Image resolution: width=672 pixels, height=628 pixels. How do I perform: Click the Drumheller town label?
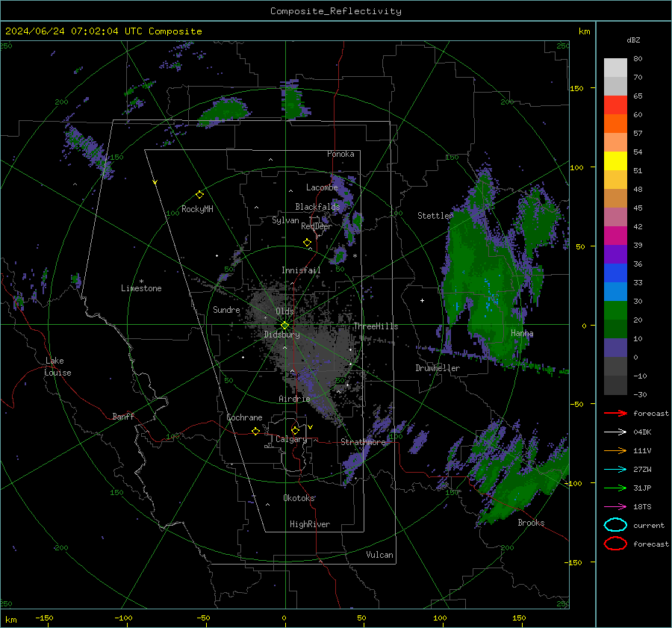438,368
